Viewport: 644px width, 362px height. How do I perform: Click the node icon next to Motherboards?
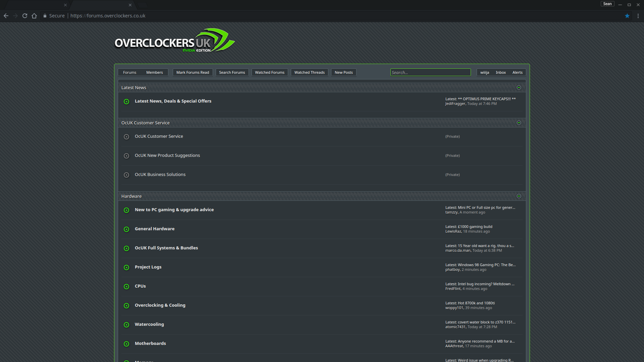coord(126,344)
